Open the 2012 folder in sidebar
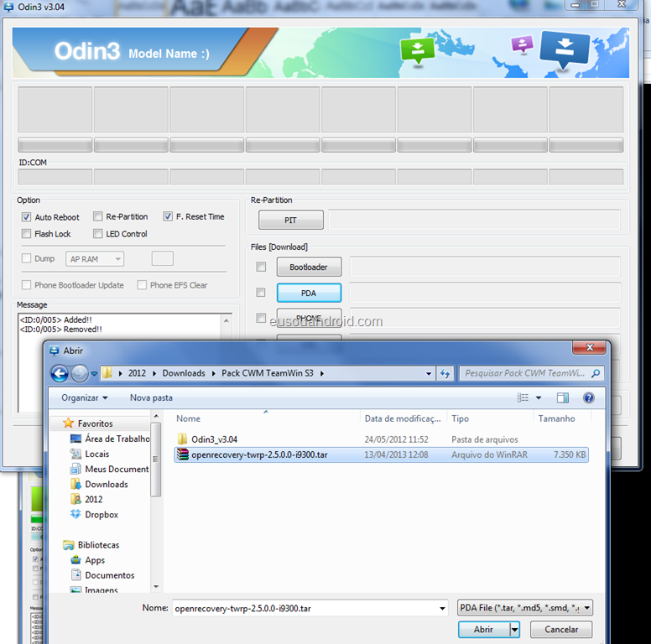The width and height of the screenshot is (651, 644). pos(86,499)
